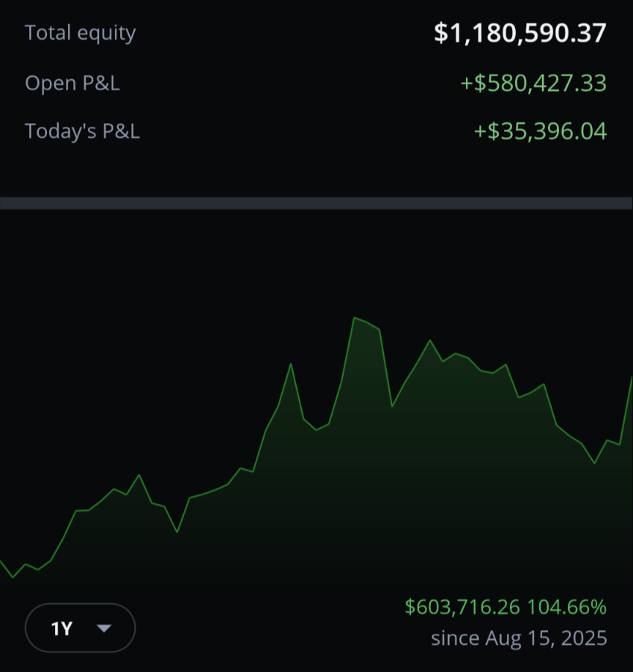The width and height of the screenshot is (633, 672).
Task: Click the chart's rightmost end point
Action: (632, 378)
